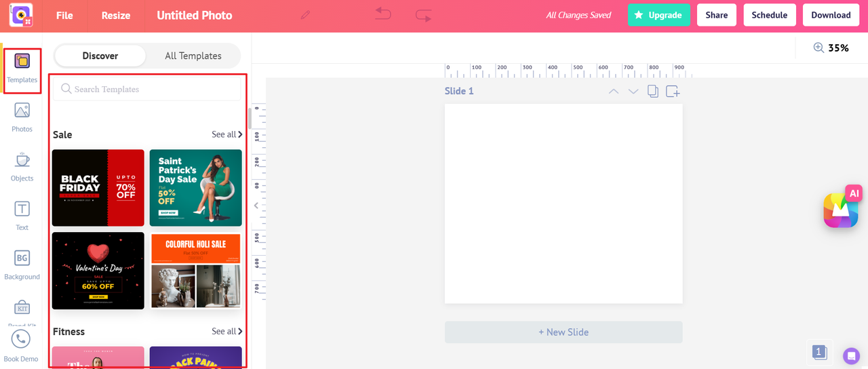This screenshot has height=369, width=868.
Task: Select the Valentine's Day sale template
Action: click(98, 271)
